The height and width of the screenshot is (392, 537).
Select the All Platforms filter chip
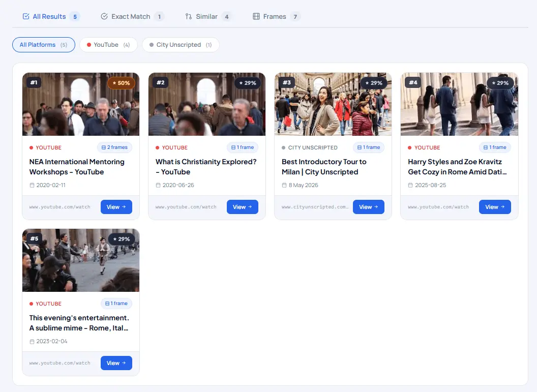(x=44, y=45)
